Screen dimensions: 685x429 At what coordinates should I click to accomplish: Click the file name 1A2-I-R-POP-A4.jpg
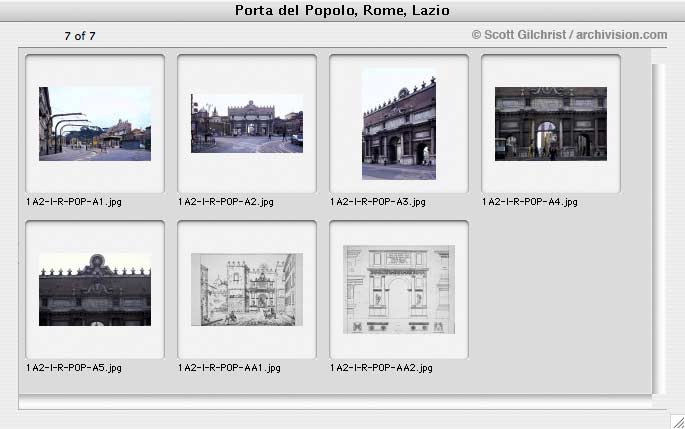point(530,202)
